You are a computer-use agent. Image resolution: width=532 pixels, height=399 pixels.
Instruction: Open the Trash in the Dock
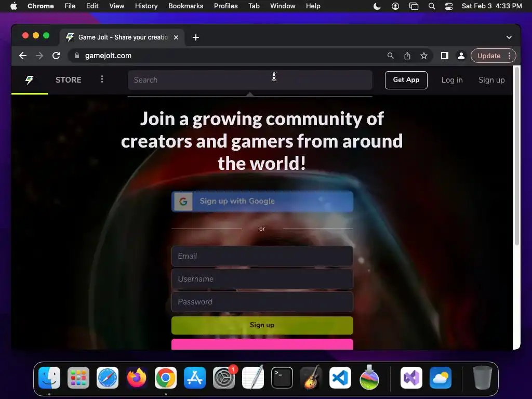(483, 378)
